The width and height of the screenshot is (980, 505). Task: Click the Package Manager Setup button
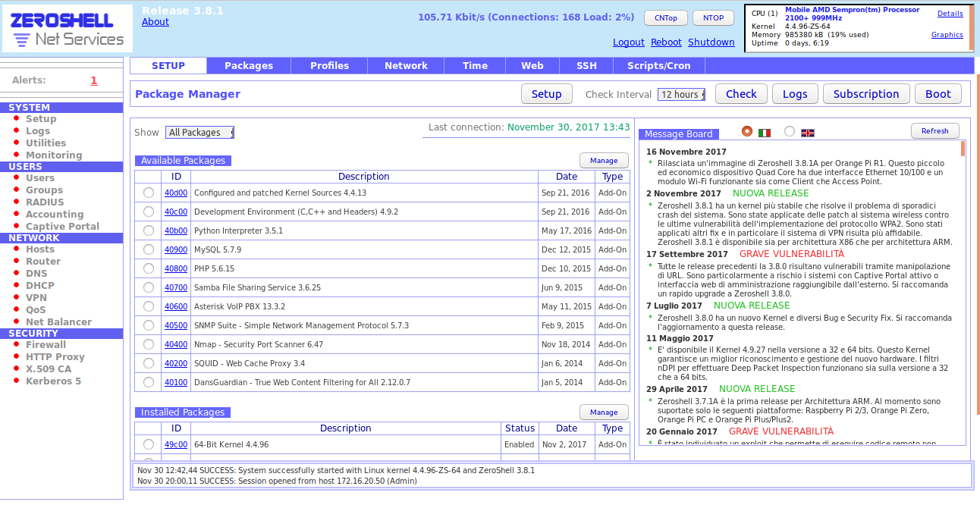coord(546,94)
